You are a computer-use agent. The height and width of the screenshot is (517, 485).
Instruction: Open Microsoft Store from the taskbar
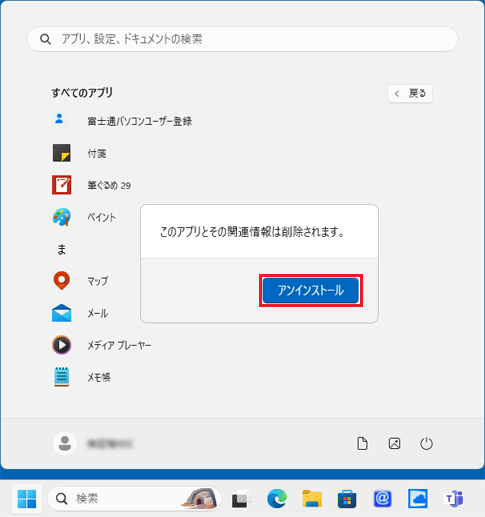[x=347, y=499]
